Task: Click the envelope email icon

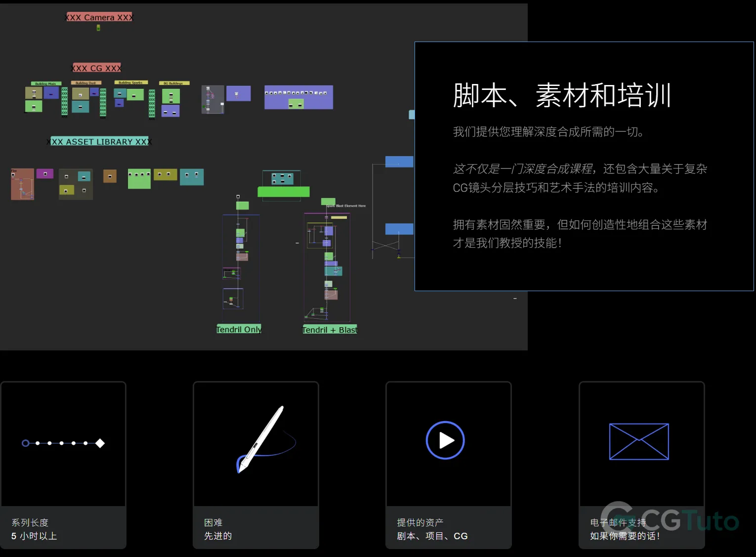Action: (639, 441)
